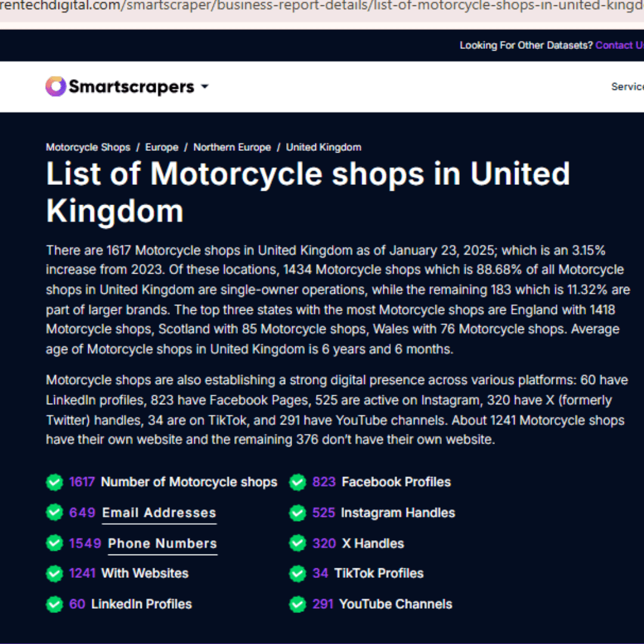Image resolution: width=644 pixels, height=644 pixels.
Task: Click the Email Addresses underlined link
Action: [159, 513]
